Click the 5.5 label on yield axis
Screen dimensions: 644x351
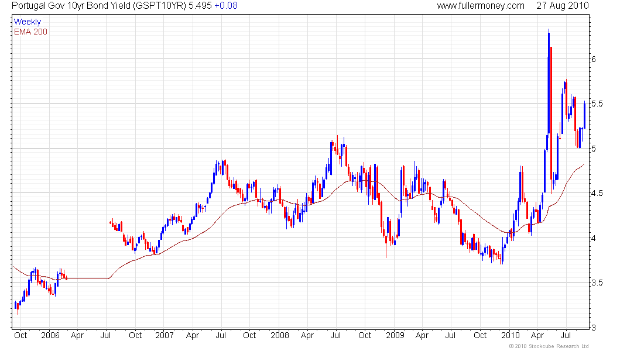tap(597, 104)
